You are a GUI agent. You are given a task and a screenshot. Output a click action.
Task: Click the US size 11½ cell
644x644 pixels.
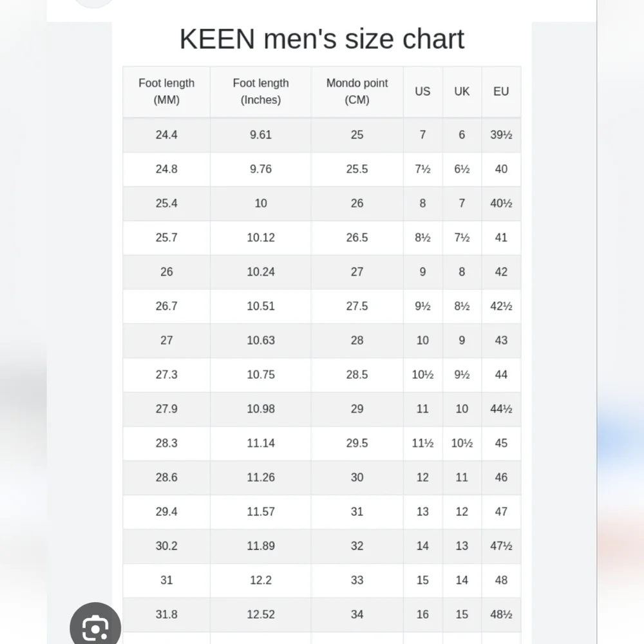coord(422,444)
